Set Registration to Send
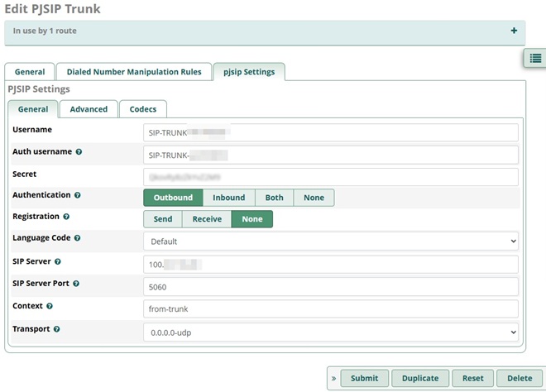The width and height of the screenshot is (546, 392). coord(162,219)
